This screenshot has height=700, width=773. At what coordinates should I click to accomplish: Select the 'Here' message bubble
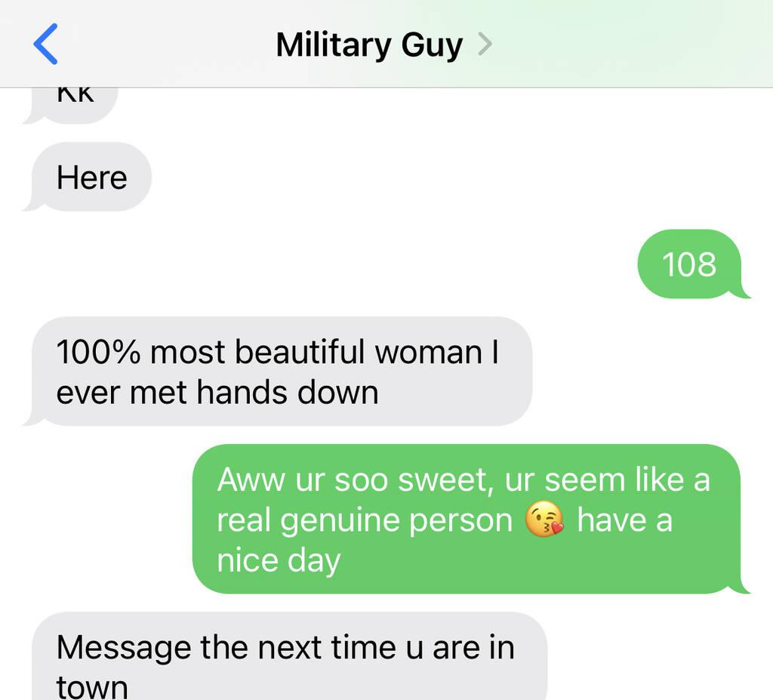[88, 177]
